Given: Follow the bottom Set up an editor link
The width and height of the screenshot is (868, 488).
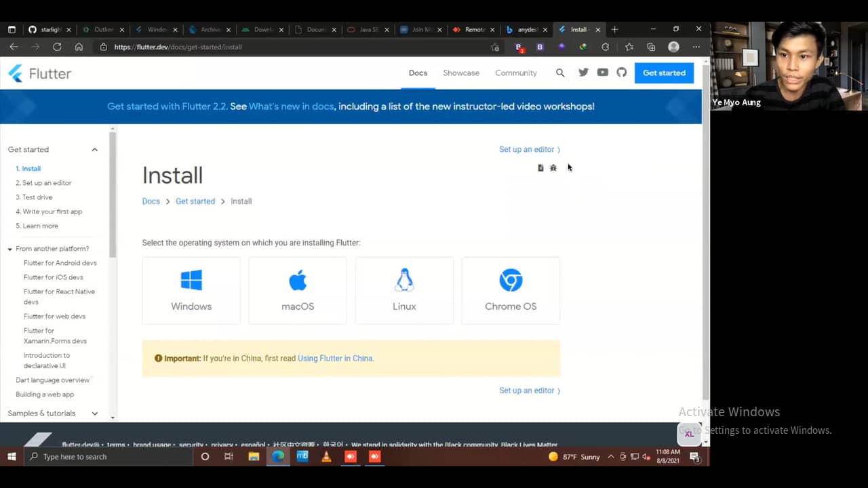Looking at the screenshot, I should (x=530, y=390).
